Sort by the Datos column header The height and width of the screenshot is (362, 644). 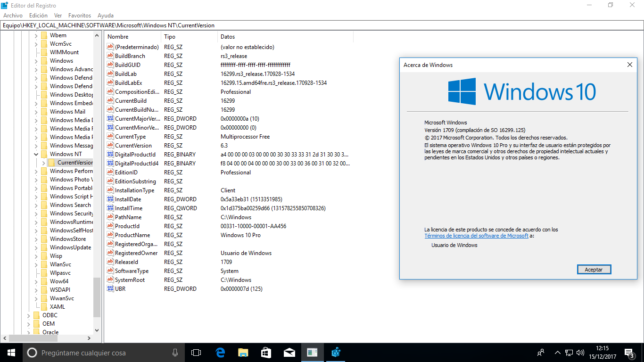285,37
